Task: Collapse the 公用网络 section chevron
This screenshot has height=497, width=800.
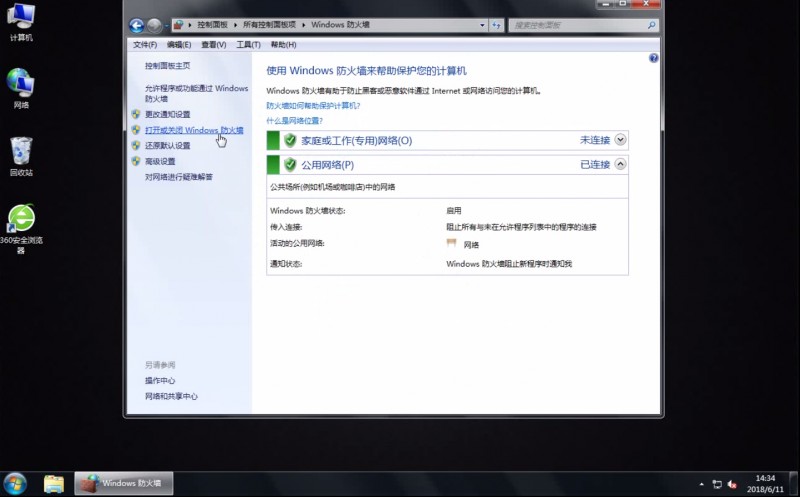Action: point(620,164)
